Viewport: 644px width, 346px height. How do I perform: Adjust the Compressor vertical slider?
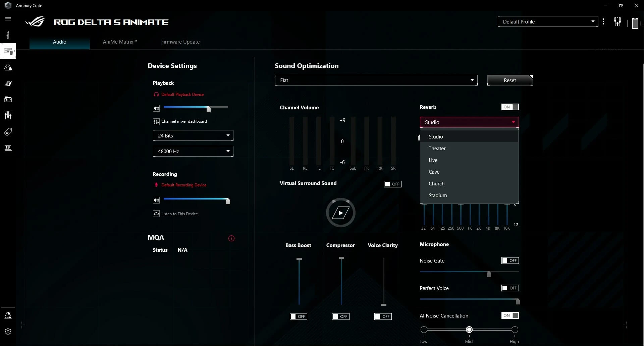tap(341, 281)
